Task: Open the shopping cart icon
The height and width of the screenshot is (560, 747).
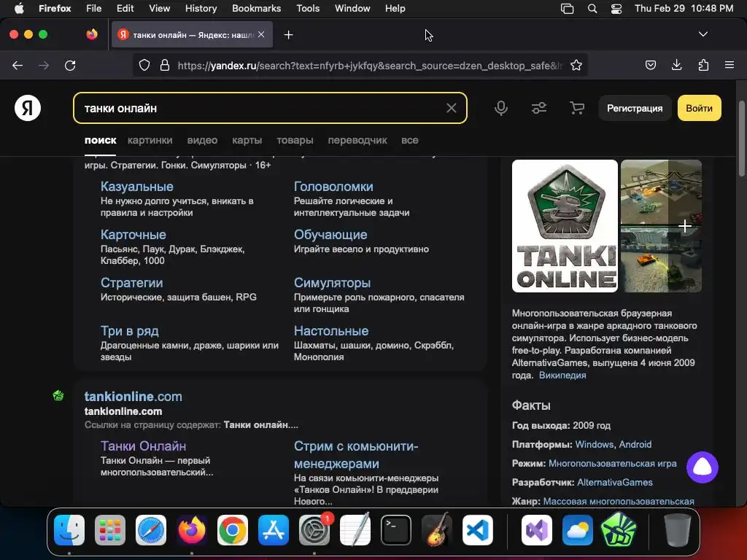Action: pos(577,108)
